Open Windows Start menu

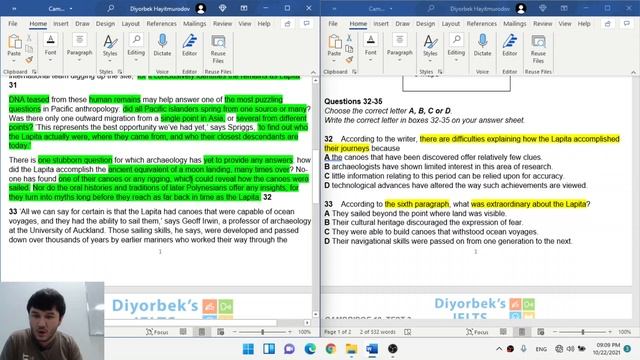(248, 349)
